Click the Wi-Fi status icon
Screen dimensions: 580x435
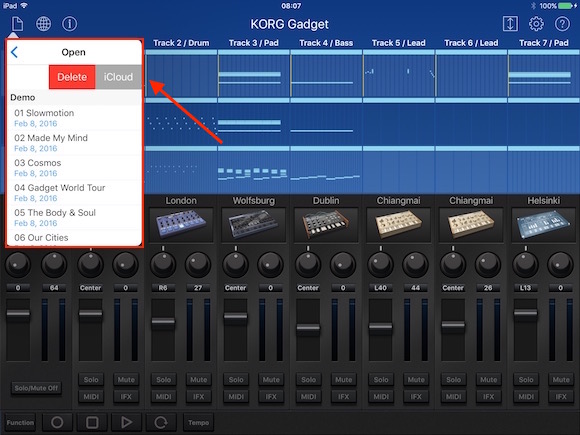tap(24, 6)
